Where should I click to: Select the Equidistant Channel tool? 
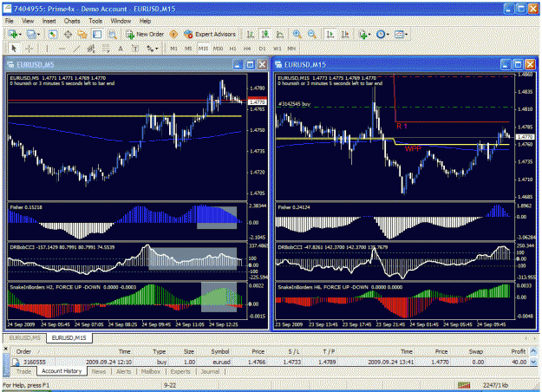(91, 49)
